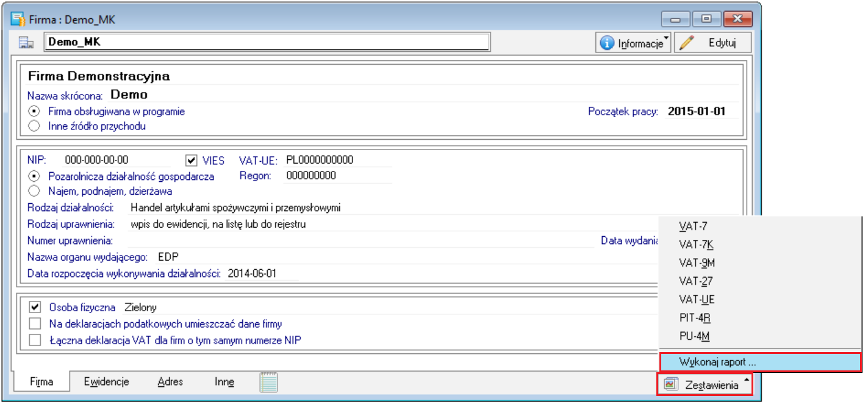Switch to the Ewidencje tab
The image size is (868, 407).
click(107, 382)
